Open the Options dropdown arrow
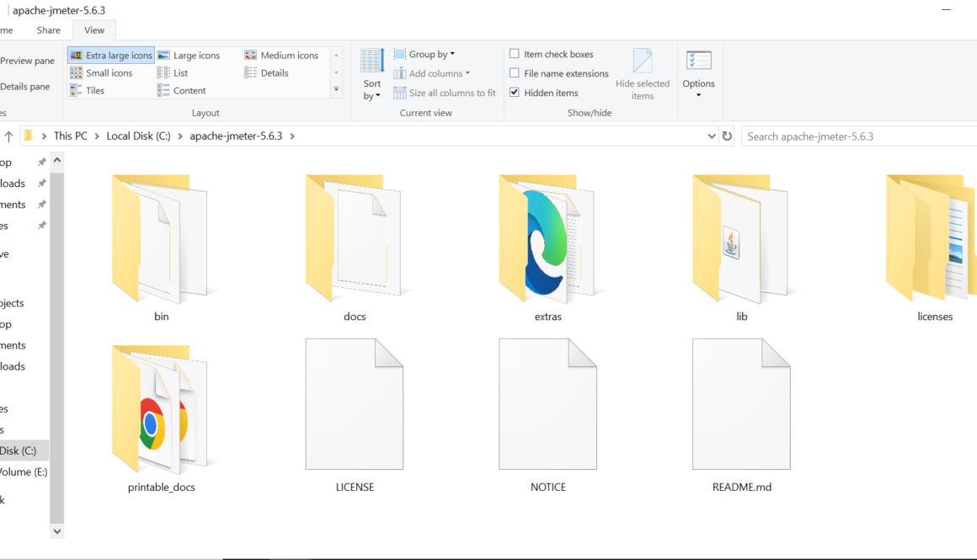The height and width of the screenshot is (560, 977). click(698, 95)
